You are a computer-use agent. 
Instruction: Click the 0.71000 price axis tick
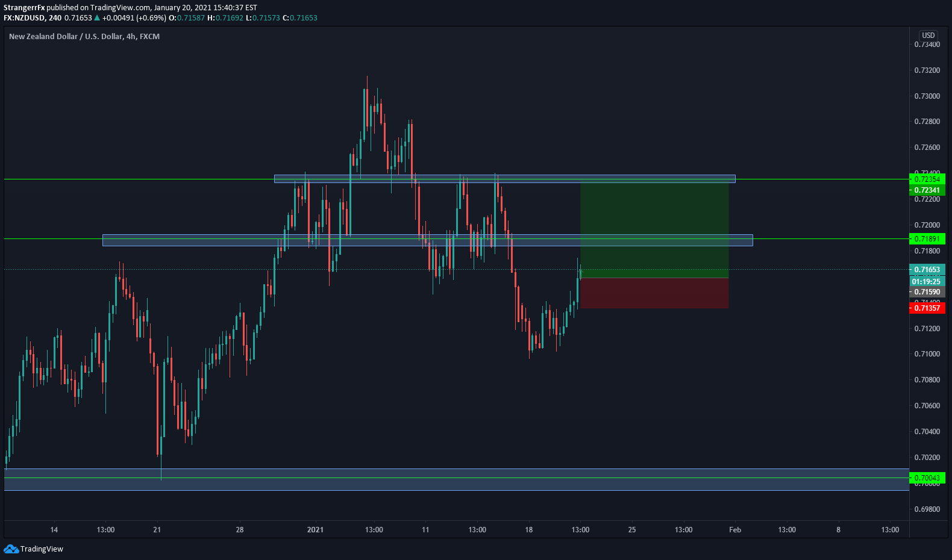(x=927, y=354)
